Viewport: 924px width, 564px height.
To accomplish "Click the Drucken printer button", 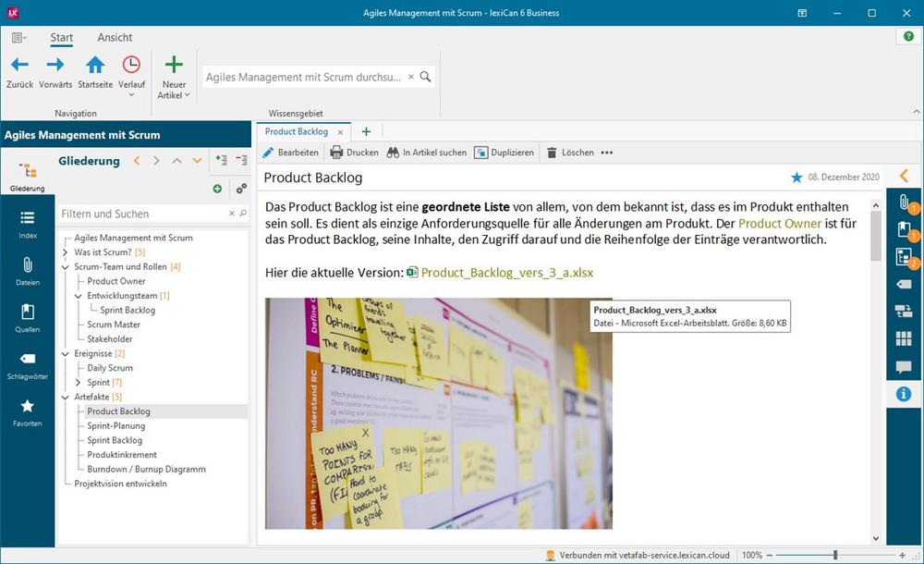I will [x=355, y=153].
